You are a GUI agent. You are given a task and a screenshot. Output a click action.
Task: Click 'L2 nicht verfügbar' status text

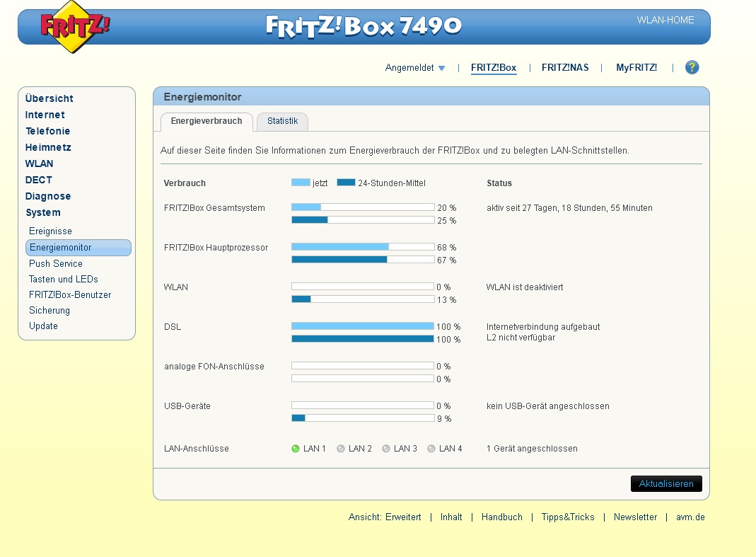point(521,338)
